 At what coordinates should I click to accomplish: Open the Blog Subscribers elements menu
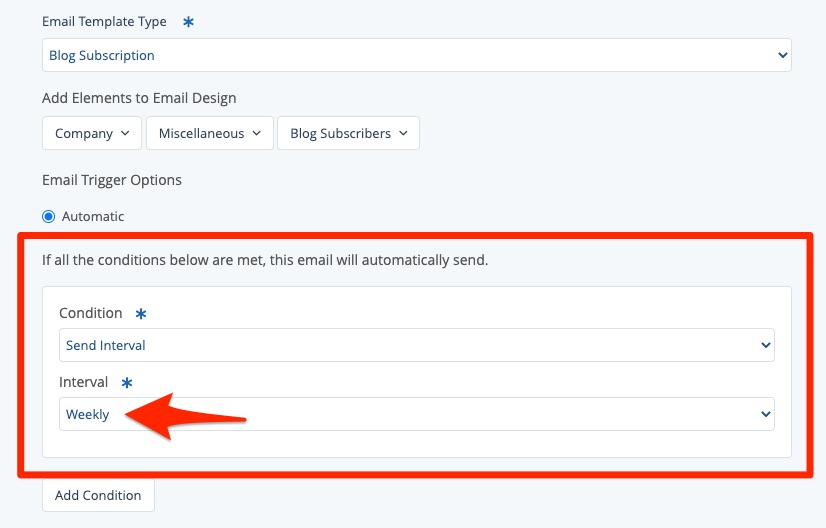tap(348, 134)
